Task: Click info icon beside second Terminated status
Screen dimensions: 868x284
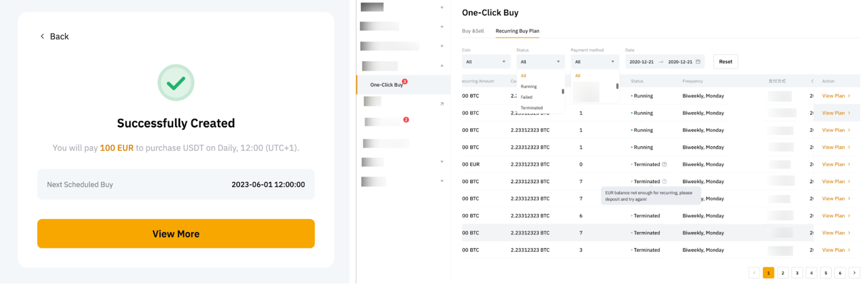Action: pyautogui.click(x=665, y=182)
